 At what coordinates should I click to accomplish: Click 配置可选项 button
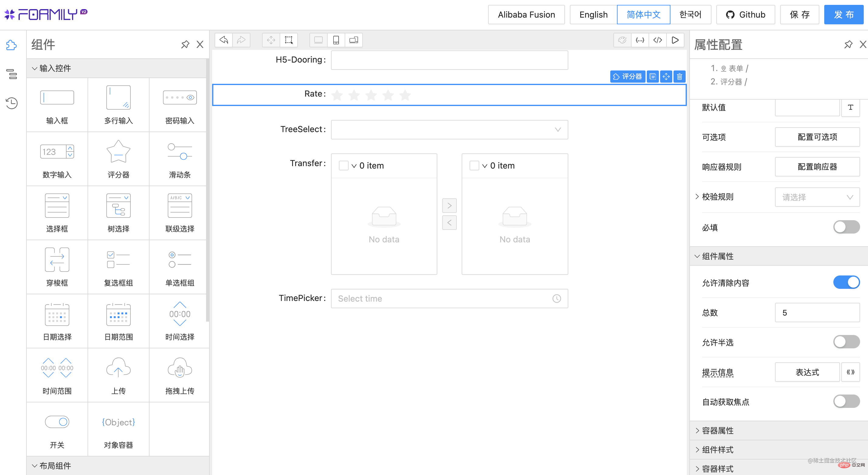(x=817, y=137)
